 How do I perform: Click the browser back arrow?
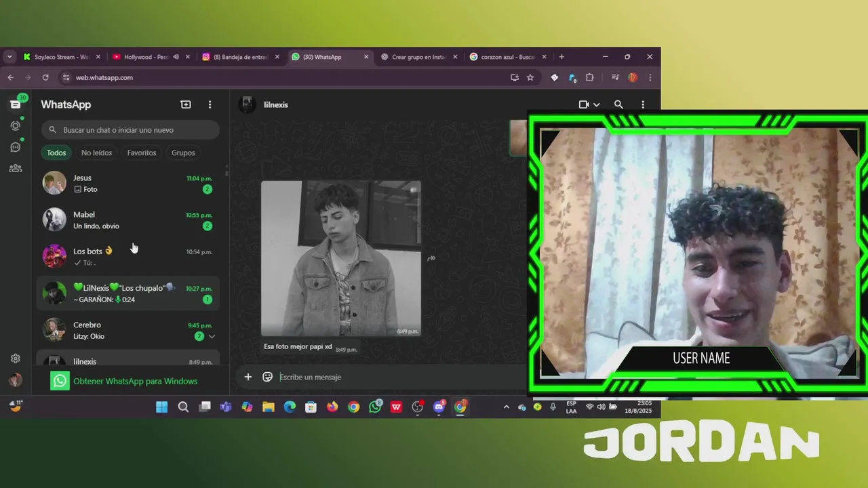point(10,77)
